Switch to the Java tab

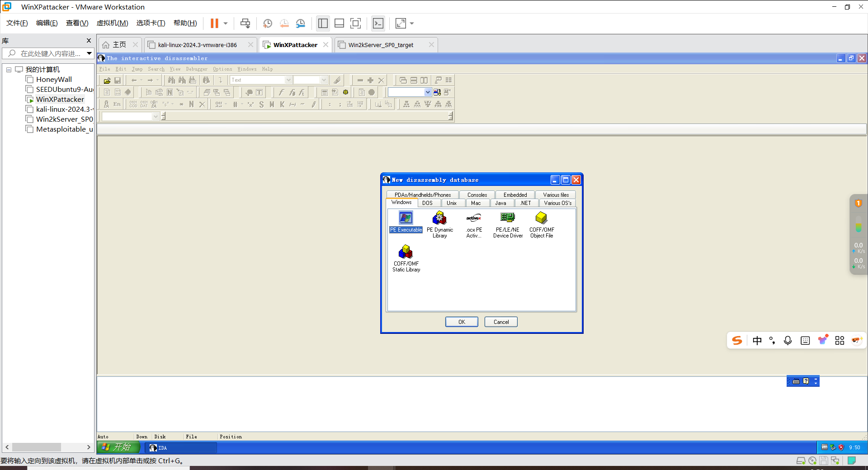click(500, 203)
